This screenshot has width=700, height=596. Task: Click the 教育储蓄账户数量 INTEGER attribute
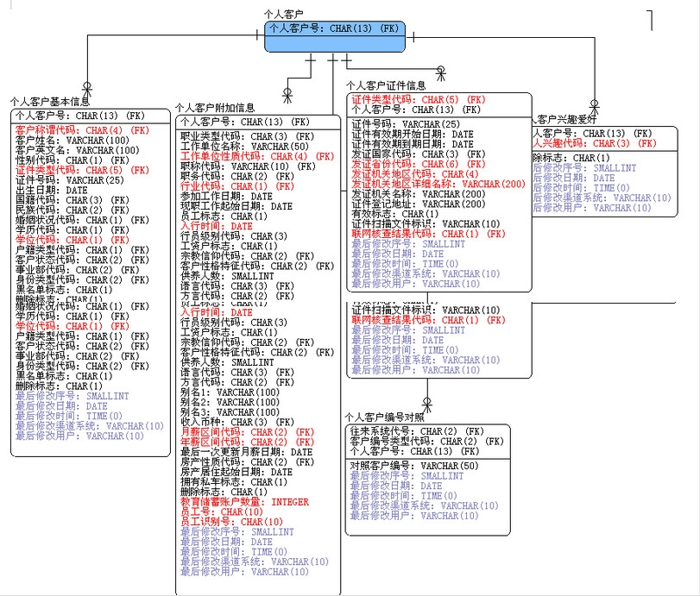243,502
